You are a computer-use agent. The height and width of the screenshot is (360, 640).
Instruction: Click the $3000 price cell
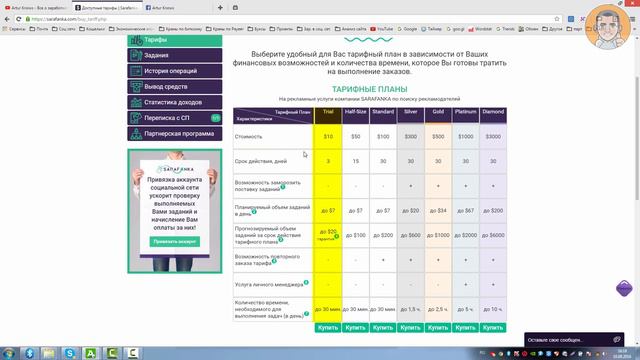493,137
